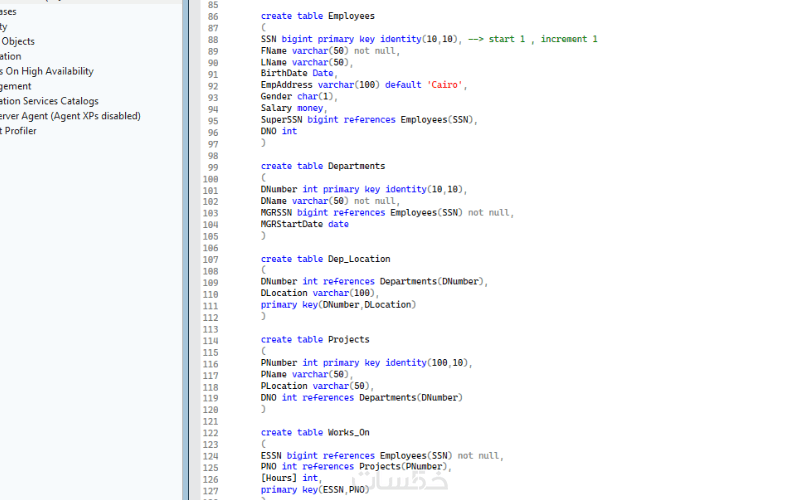Click the 'DNumber int primary key identity' line

tap(364, 189)
